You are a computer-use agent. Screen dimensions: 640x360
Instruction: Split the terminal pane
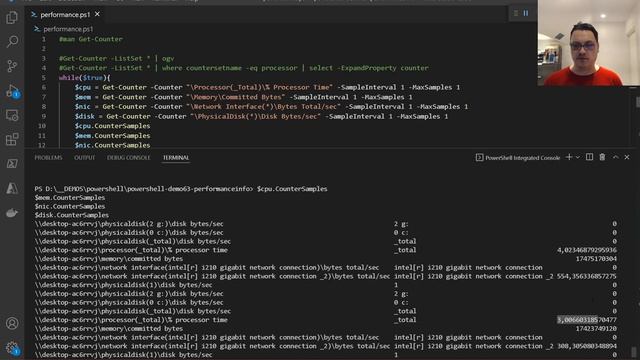[x=589, y=157]
